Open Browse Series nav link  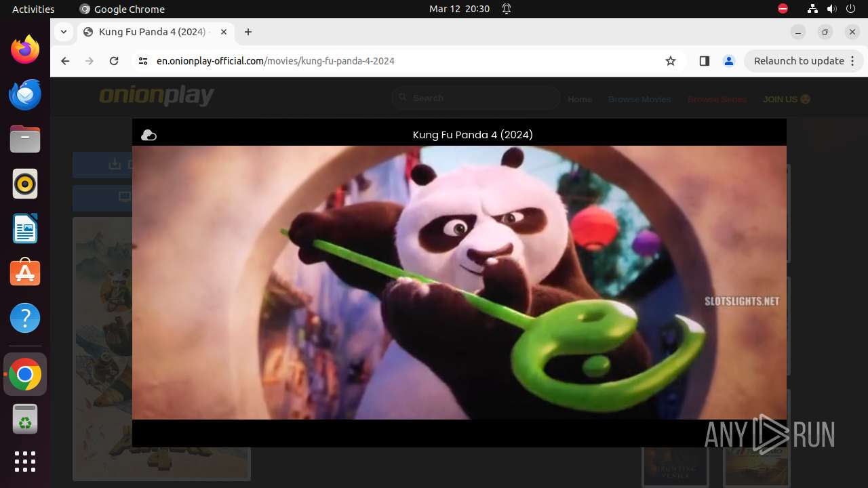(x=717, y=99)
